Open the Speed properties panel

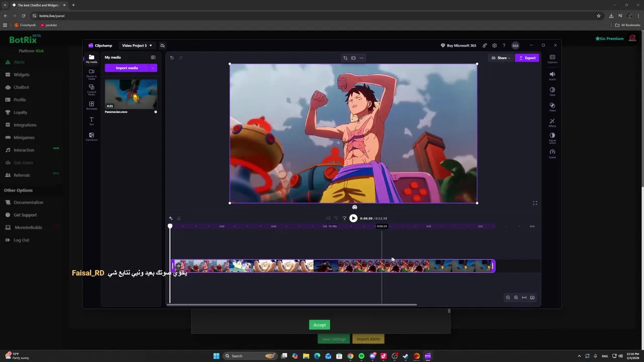pyautogui.click(x=552, y=153)
